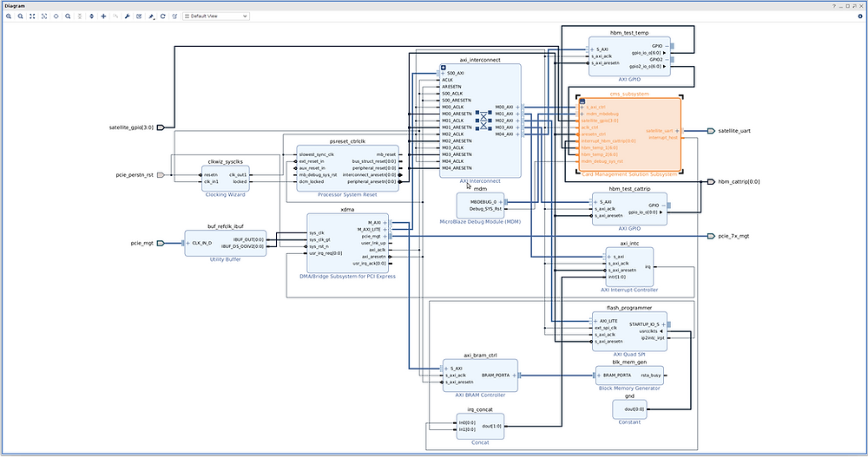Collapse the cms_subsystem block hierarchy icon

coord(582,101)
